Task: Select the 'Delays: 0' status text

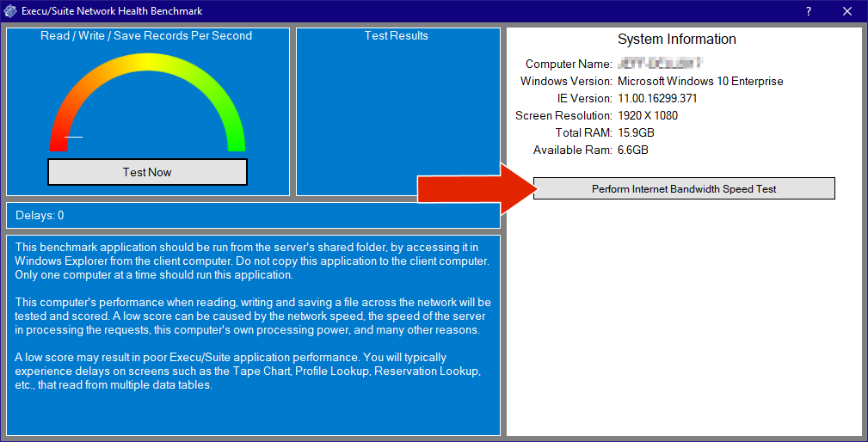Action: (x=40, y=215)
